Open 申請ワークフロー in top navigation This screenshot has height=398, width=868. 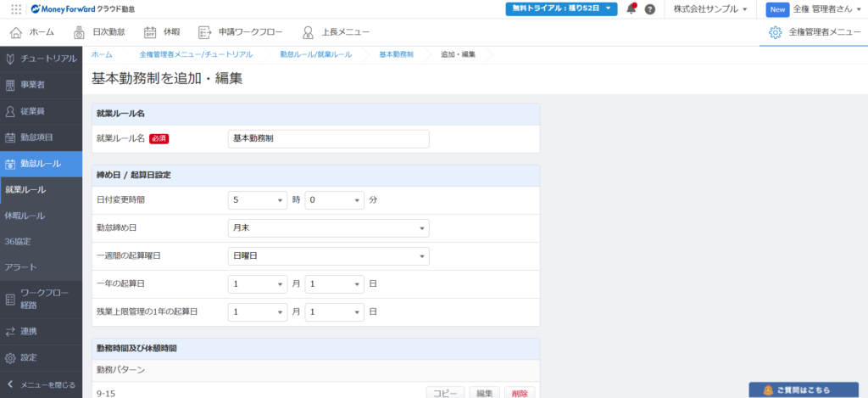coord(240,32)
